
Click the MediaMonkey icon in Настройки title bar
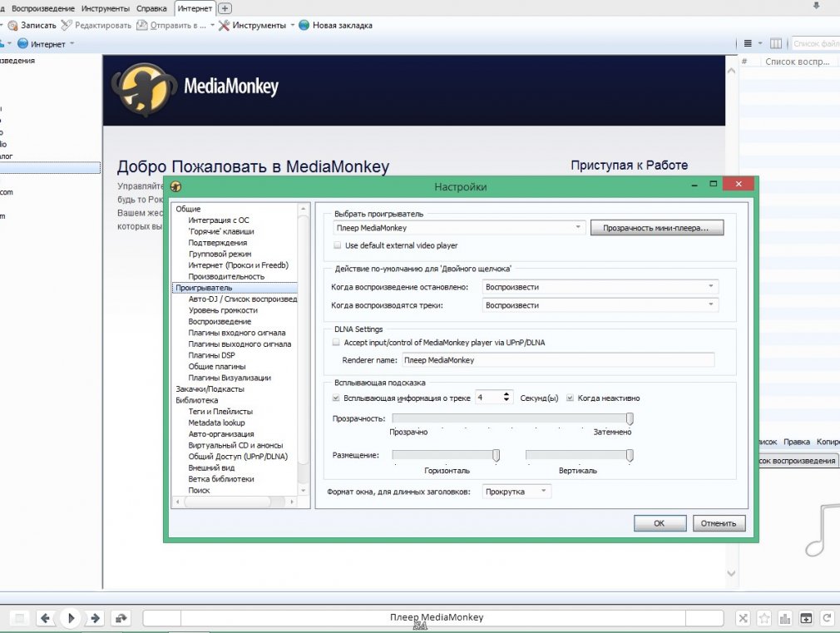pyautogui.click(x=175, y=186)
